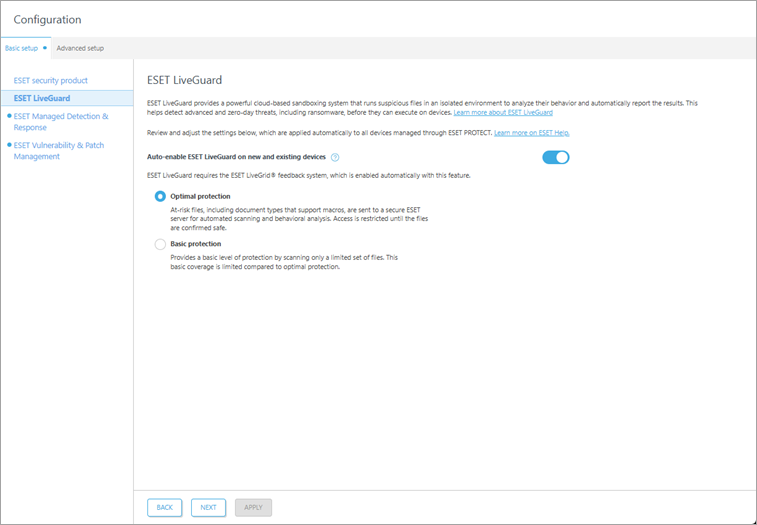The height and width of the screenshot is (525, 757).
Task: Open ESET Managed Detection & Response section
Action: pos(61,122)
